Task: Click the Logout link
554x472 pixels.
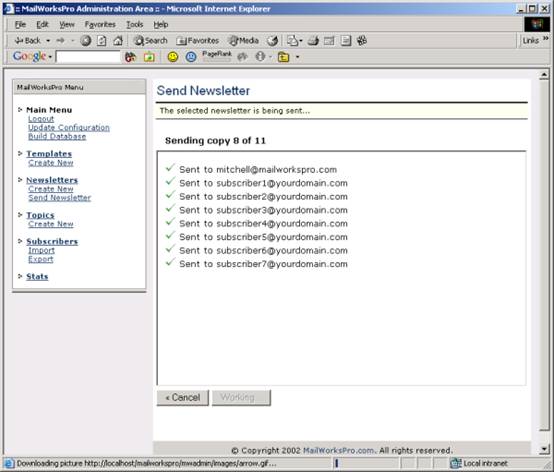Action: [x=41, y=119]
